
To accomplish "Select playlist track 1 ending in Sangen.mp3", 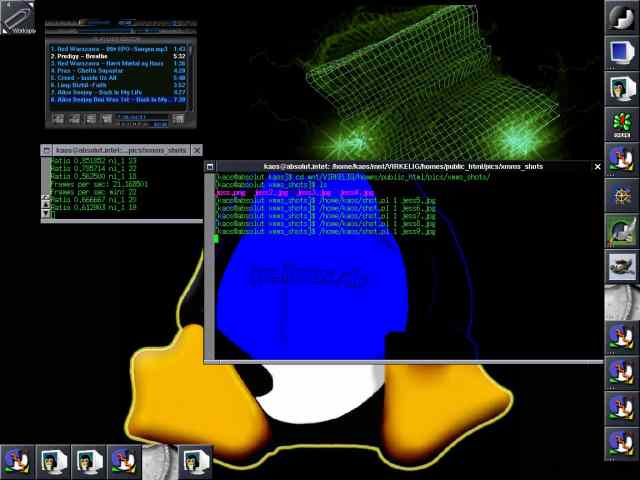I will (118, 49).
